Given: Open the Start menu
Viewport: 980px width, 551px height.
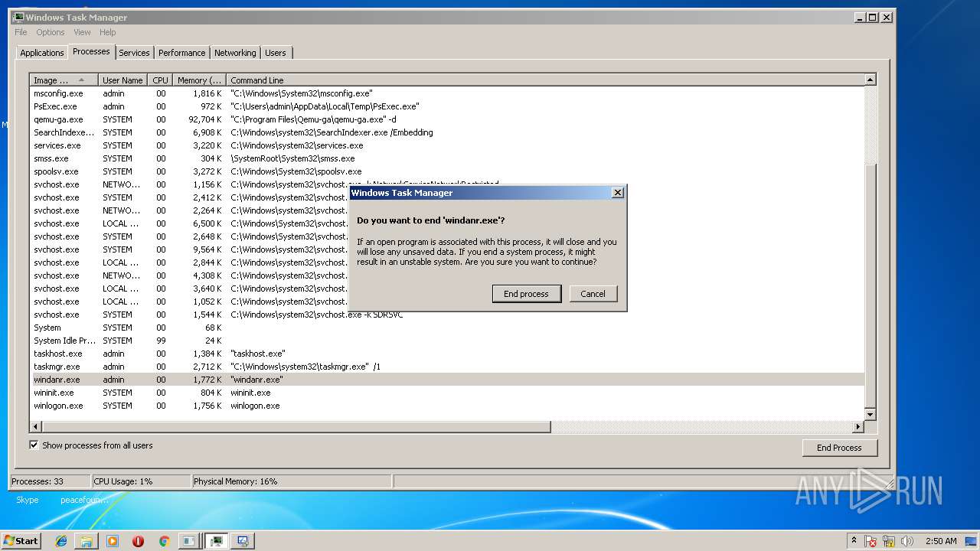Looking at the screenshot, I should pyautogui.click(x=21, y=540).
